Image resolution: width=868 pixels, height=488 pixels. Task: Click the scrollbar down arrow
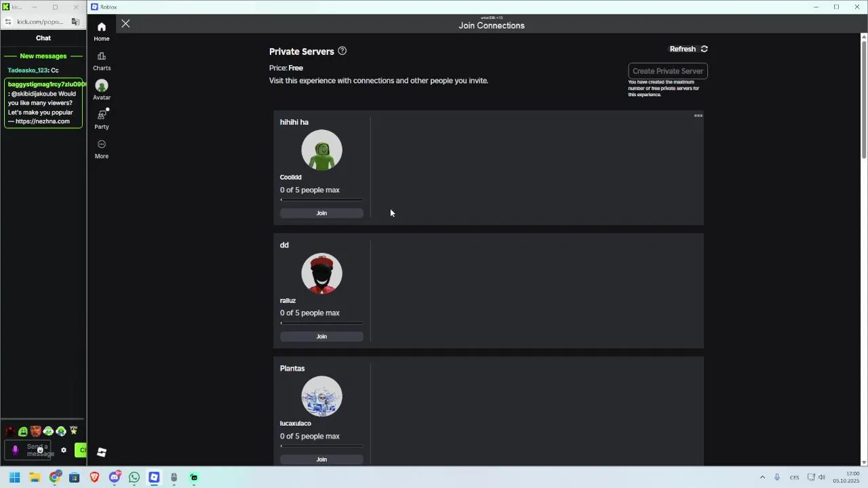pos(864,462)
